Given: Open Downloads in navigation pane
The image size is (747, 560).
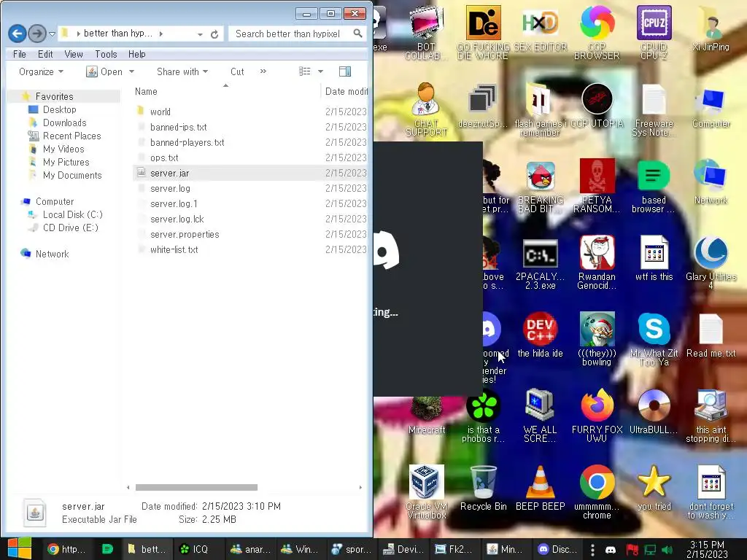Looking at the screenshot, I should (x=64, y=122).
